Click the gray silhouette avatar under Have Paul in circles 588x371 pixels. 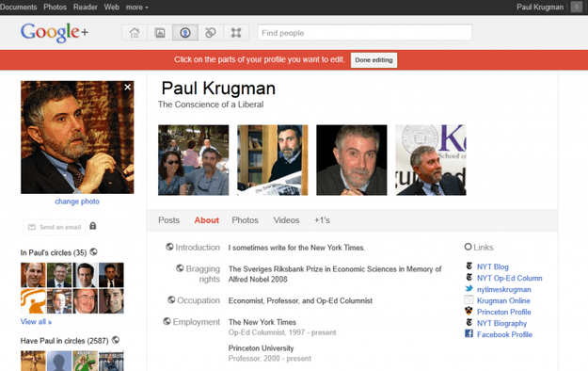click(59, 361)
